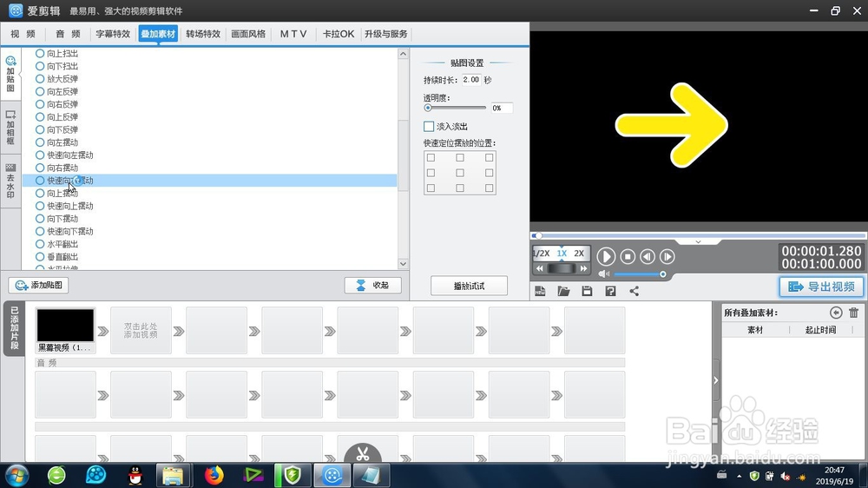The width and height of the screenshot is (868, 488).
Task: Click the 双击此处添加视频 placeholder
Action: click(141, 331)
